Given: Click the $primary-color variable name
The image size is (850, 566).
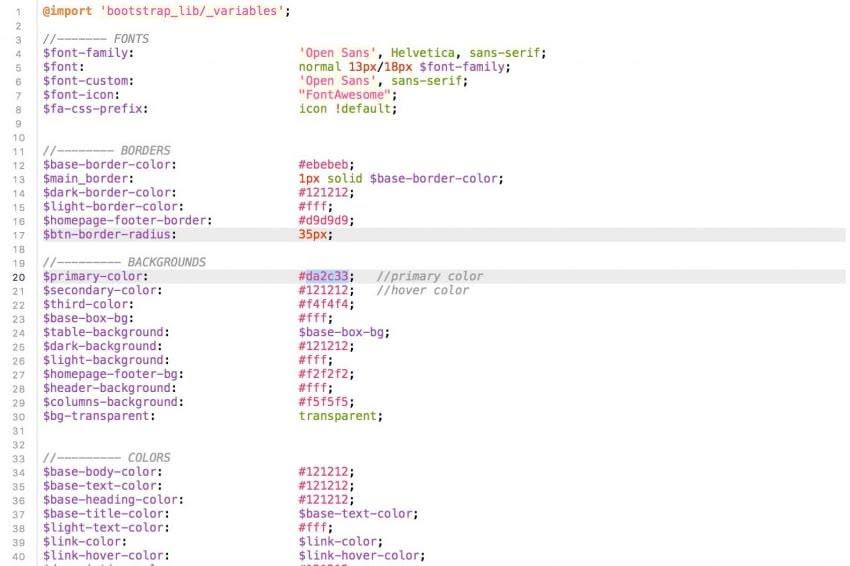Looking at the screenshot, I should [95, 276].
